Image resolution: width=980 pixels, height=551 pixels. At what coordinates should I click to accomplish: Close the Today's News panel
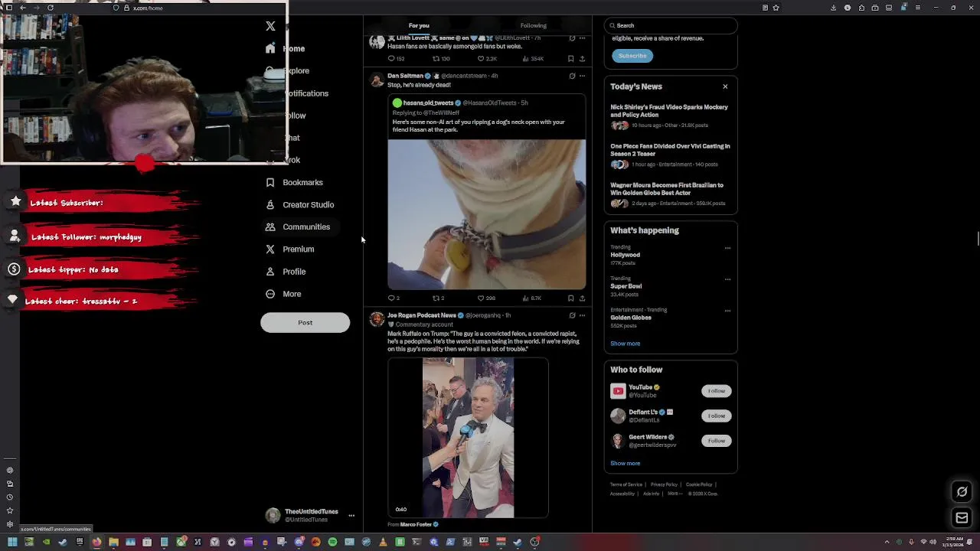[x=725, y=86]
